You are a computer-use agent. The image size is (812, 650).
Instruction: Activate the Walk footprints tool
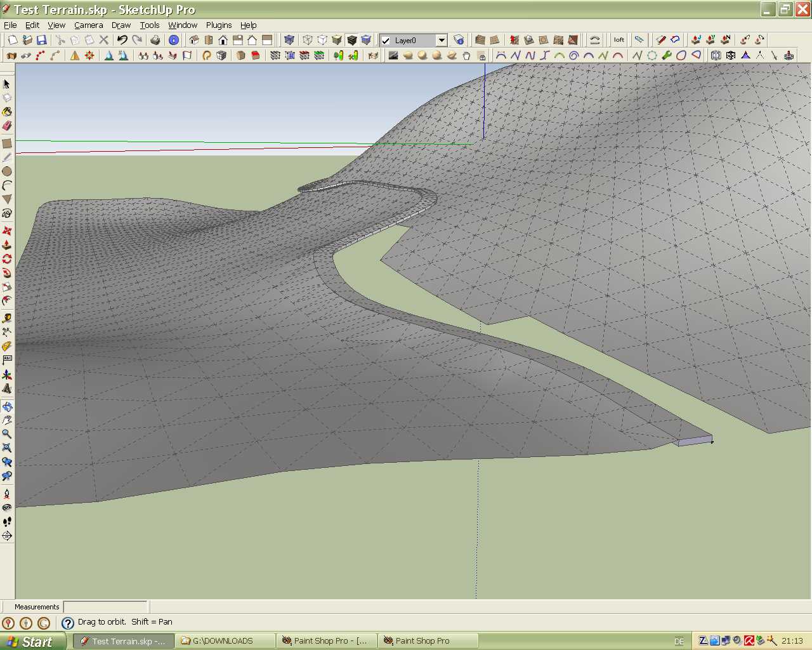click(x=7, y=522)
